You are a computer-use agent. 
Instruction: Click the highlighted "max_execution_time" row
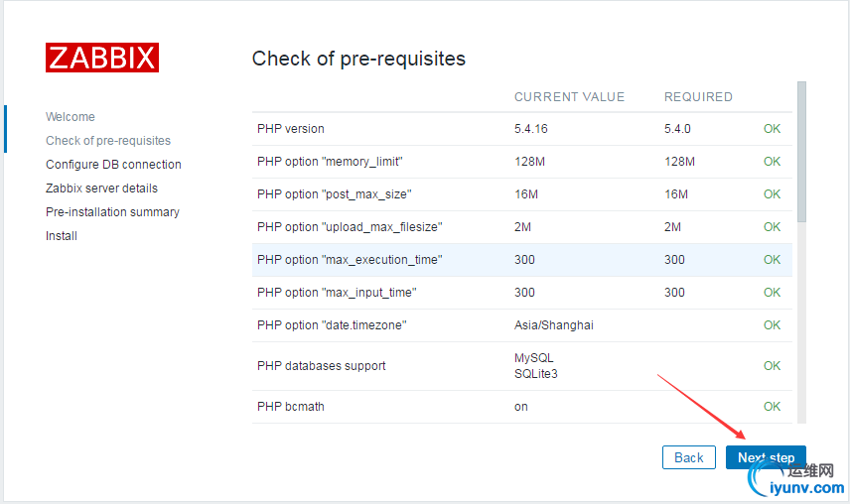click(521, 260)
